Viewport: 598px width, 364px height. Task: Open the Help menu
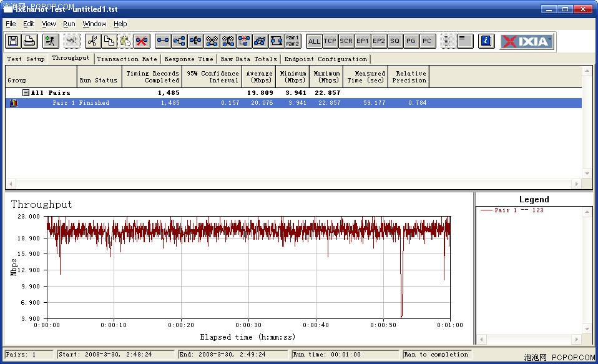[120, 24]
